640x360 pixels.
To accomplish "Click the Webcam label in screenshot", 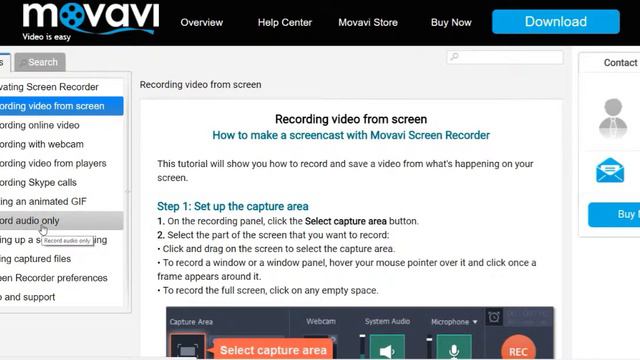I will [321, 322].
